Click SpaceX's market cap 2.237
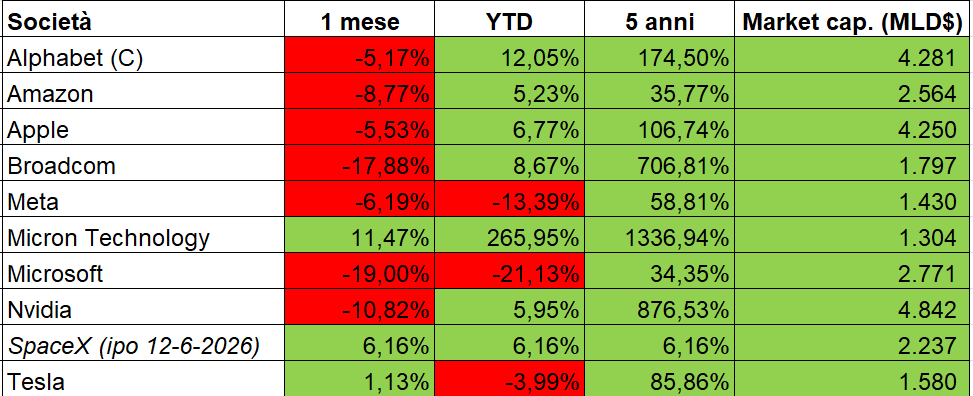The image size is (973, 396). click(853, 346)
